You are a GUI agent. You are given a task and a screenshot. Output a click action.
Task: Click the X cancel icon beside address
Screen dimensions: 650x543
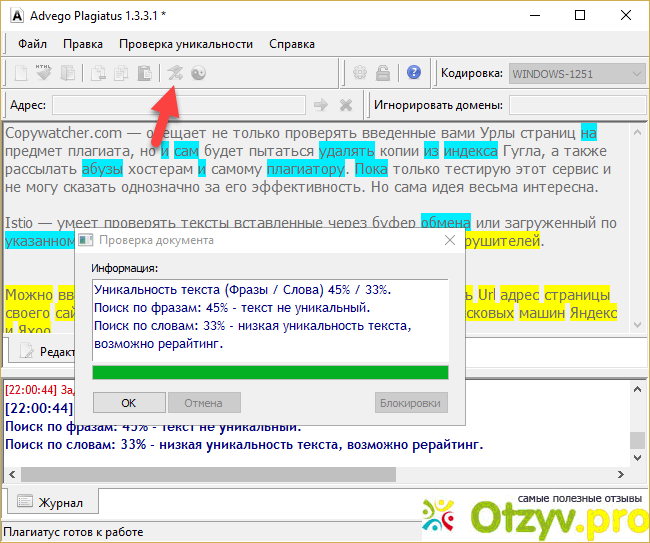346,104
